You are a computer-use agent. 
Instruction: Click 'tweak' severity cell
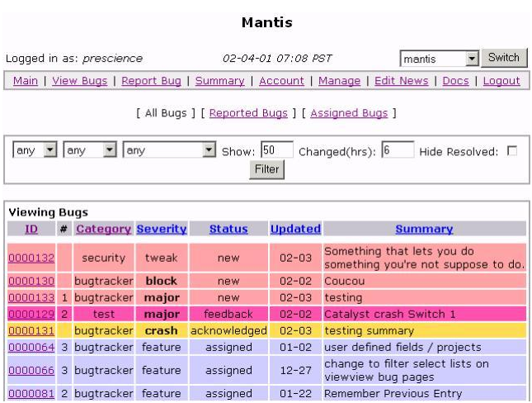tap(162, 258)
